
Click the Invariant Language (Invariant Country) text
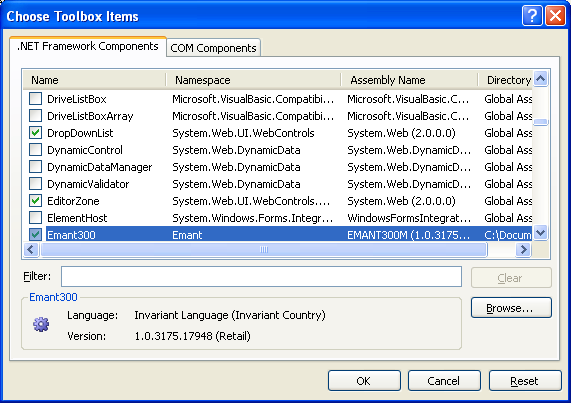pos(230,315)
